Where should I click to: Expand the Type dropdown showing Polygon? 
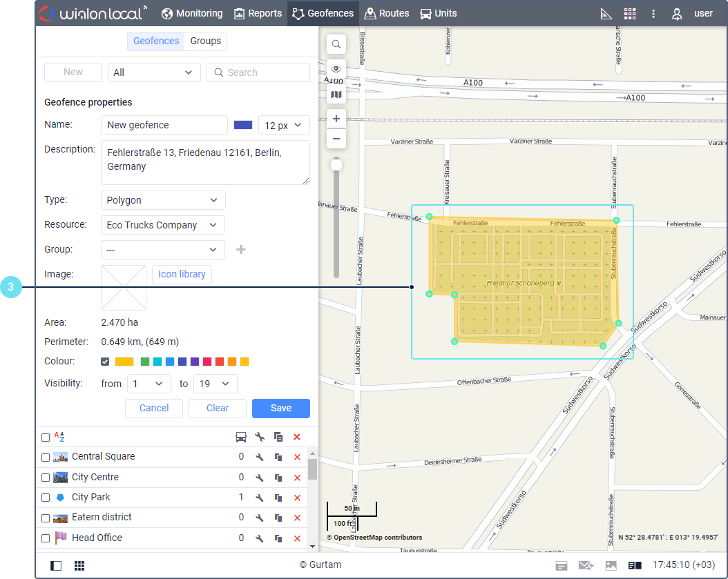163,200
